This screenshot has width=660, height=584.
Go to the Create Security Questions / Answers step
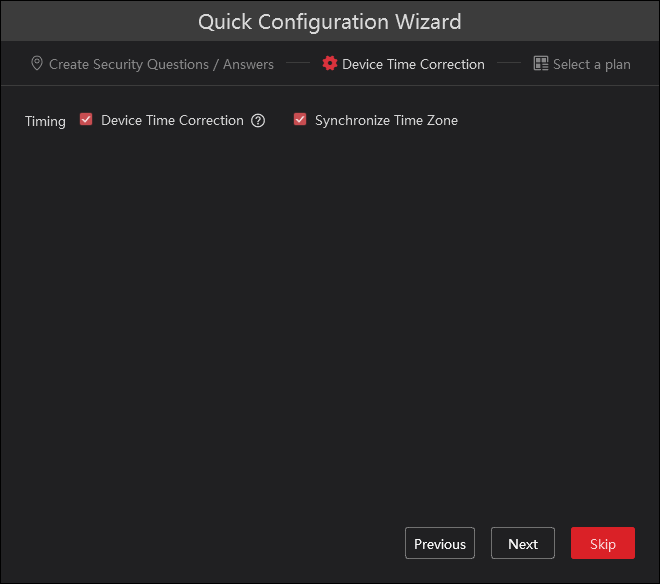152,64
